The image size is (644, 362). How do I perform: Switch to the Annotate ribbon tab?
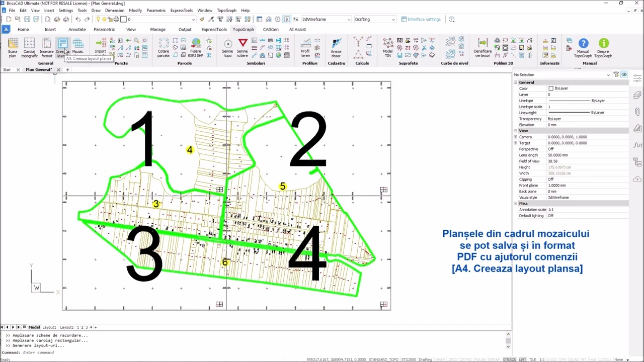click(x=77, y=29)
